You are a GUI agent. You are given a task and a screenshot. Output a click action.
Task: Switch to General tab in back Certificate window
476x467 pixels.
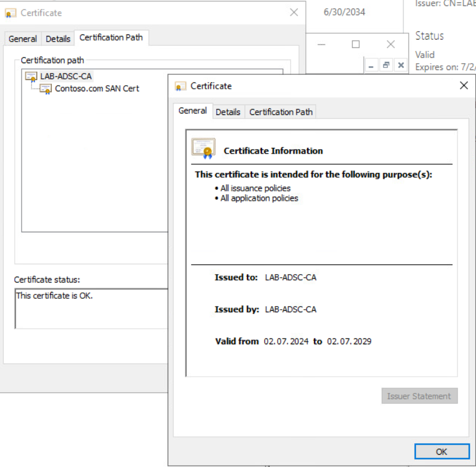coord(23,39)
